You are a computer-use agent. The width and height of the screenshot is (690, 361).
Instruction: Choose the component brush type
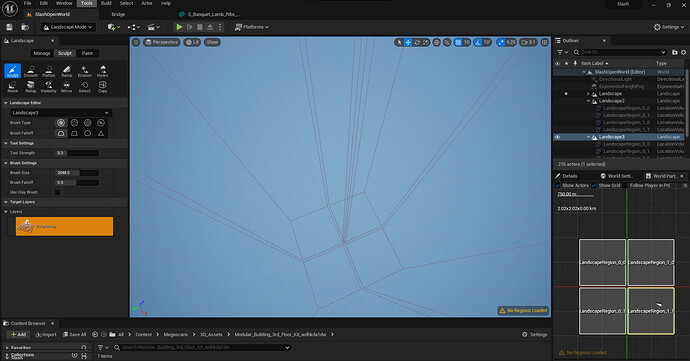pyautogui.click(x=101, y=123)
